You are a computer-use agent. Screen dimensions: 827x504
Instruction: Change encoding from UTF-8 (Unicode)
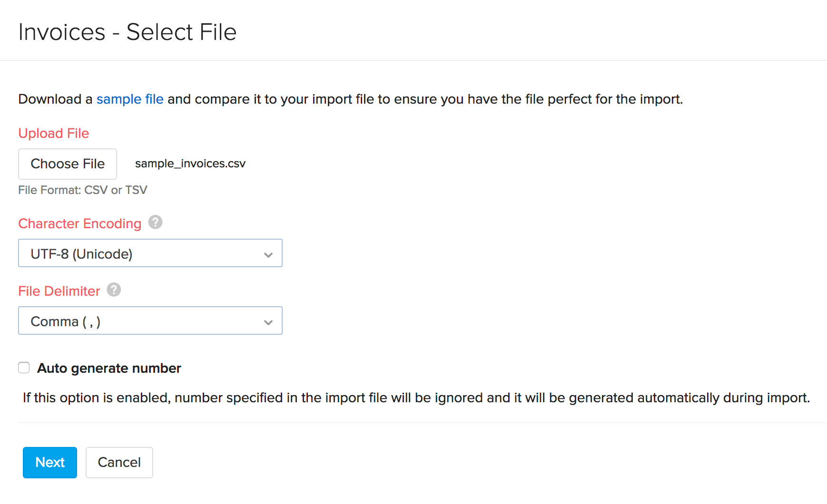(x=150, y=253)
